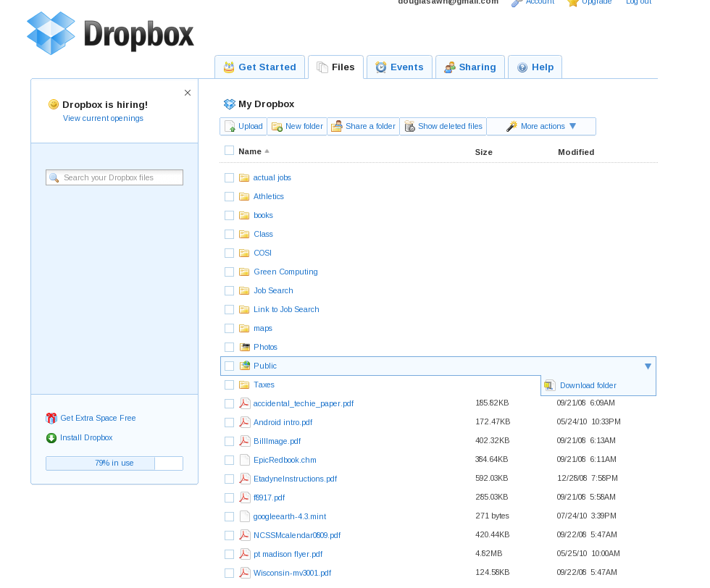Image resolution: width=710 pixels, height=588 pixels.
Task: Toggle the select-all checkbox beside Name
Action: [x=229, y=151]
